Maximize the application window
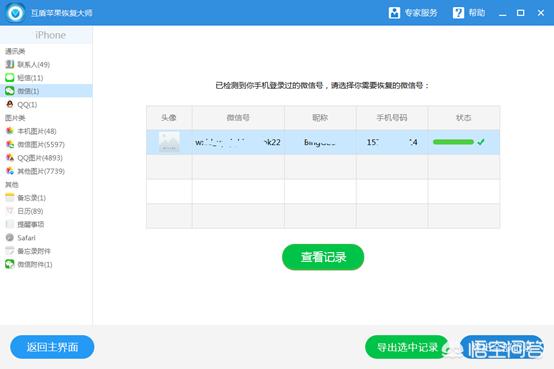 (x=520, y=13)
